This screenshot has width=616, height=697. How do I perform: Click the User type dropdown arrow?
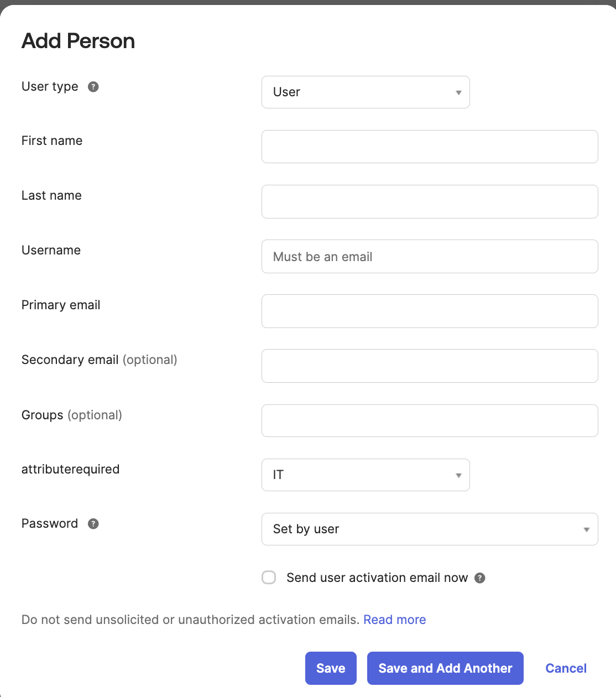point(458,92)
